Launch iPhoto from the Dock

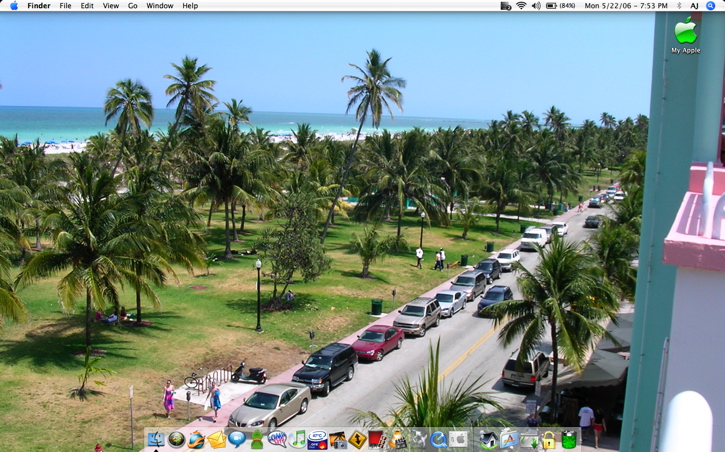click(338, 440)
